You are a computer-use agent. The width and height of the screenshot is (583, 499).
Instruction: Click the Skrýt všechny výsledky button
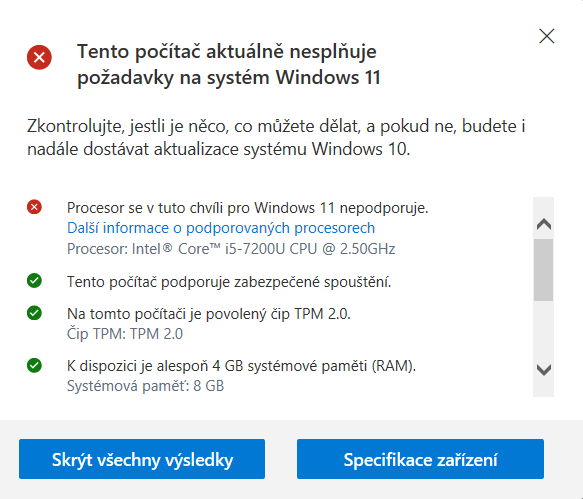coord(142,459)
